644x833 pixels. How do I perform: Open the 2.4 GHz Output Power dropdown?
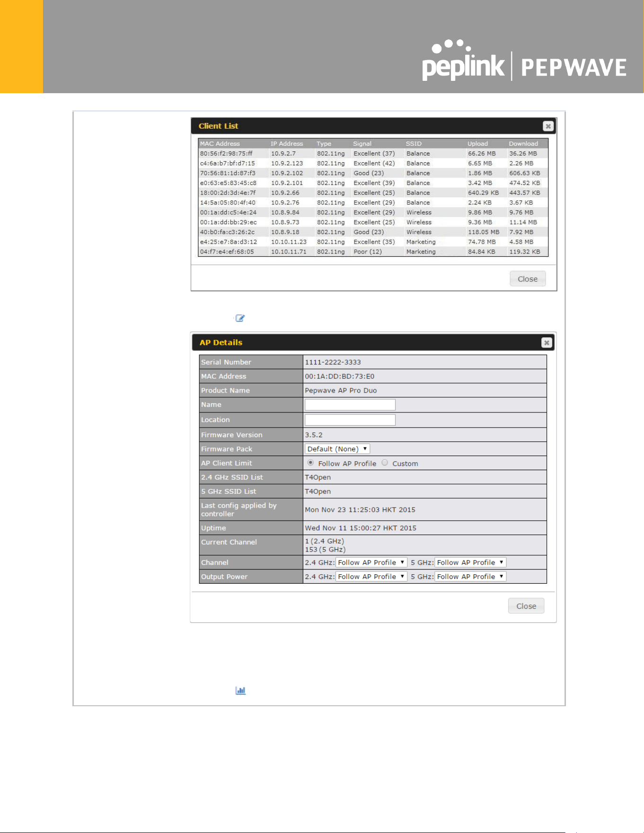pos(371,577)
